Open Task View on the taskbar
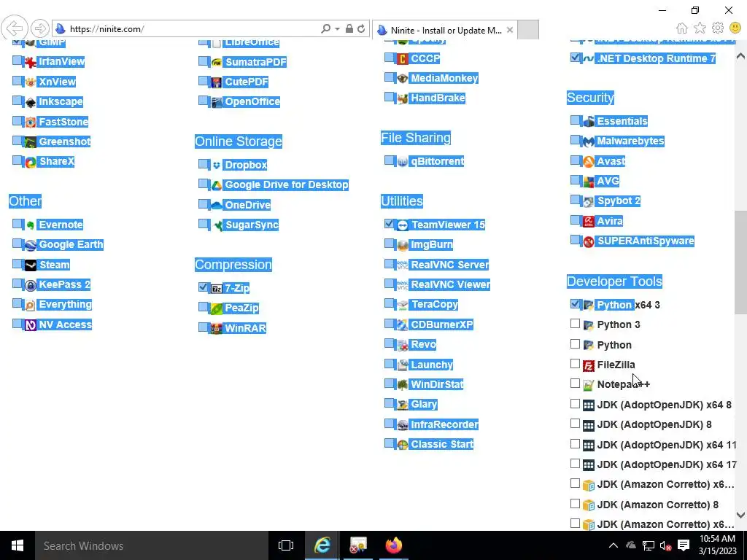This screenshot has width=747, height=560. click(x=286, y=545)
